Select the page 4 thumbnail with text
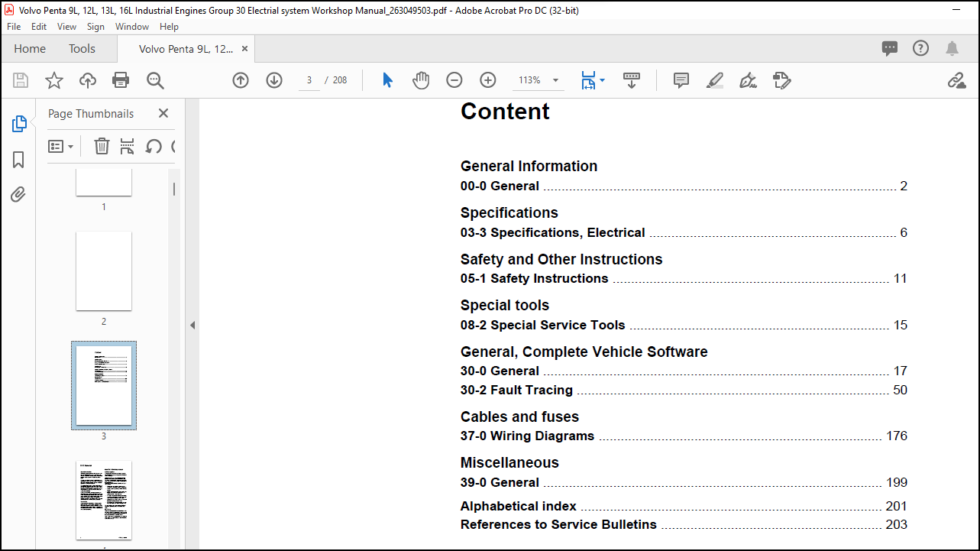The height and width of the screenshot is (551, 980). pyautogui.click(x=104, y=500)
